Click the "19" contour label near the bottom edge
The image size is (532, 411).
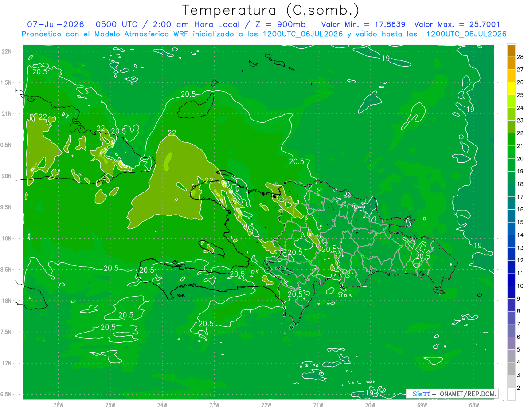pyautogui.click(x=370, y=392)
